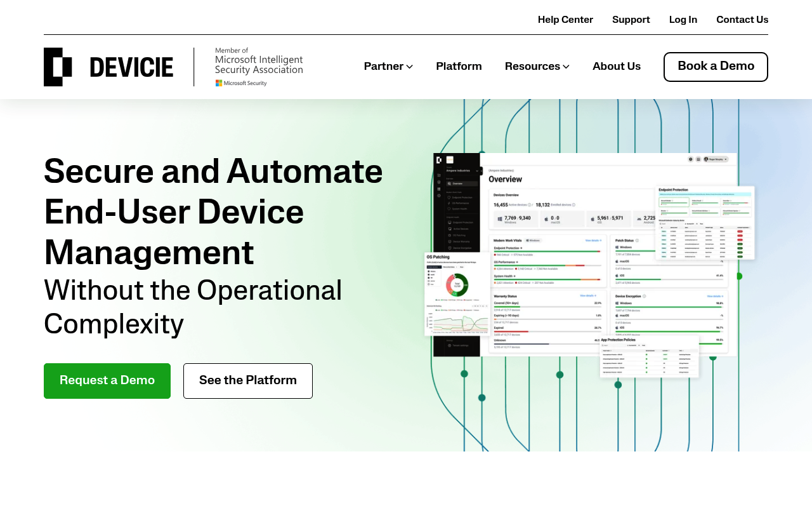Screen dimensions: 812x508
Task: Click the Overview dashboard screenshot
Action: (585, 254)
